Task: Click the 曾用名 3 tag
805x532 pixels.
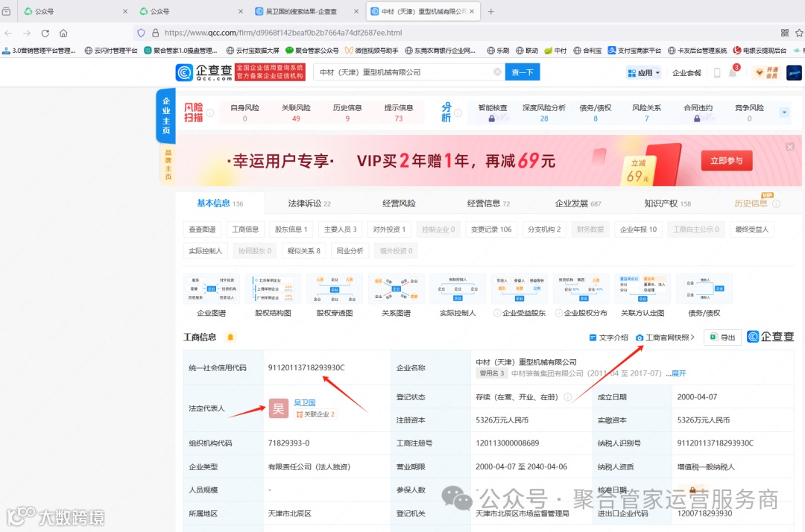Action: click(492, 373)
